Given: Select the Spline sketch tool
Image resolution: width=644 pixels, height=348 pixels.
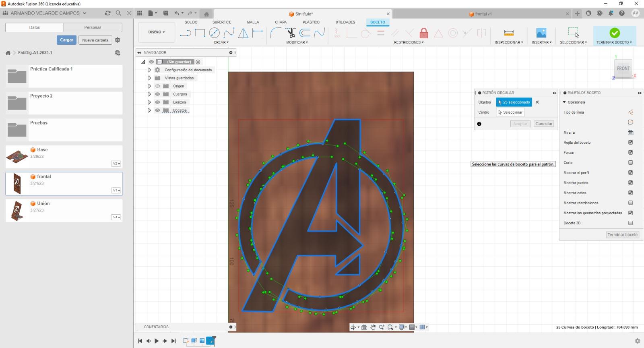Looking at the screenshot, I should (x=229, y=33).
